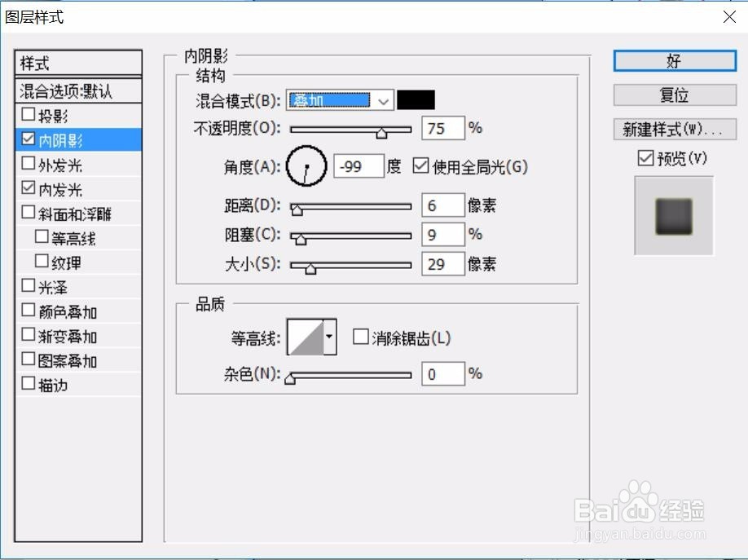Click the 好 confirm button
This screenshot has height=560, width=748.
coord(673,60)
